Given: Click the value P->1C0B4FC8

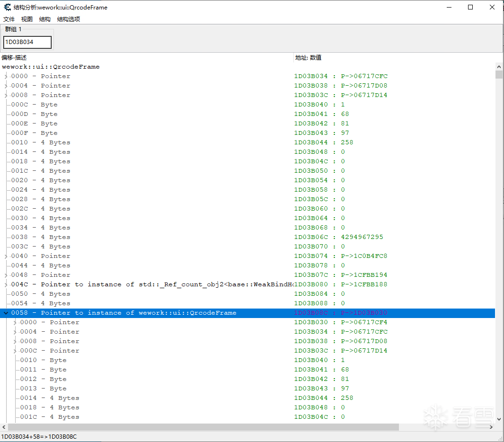Looking at the screenshot, I should [364, 256].
